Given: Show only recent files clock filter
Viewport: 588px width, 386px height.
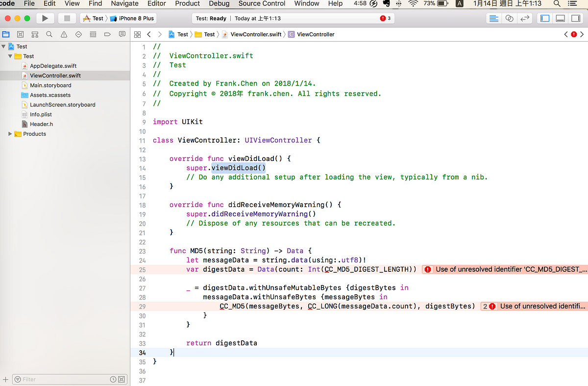Looking at the screenshot, I should tap(113, 379).
